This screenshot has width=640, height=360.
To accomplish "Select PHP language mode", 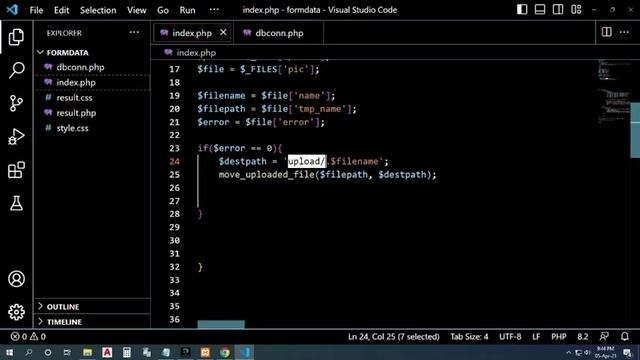I will 558,337.
